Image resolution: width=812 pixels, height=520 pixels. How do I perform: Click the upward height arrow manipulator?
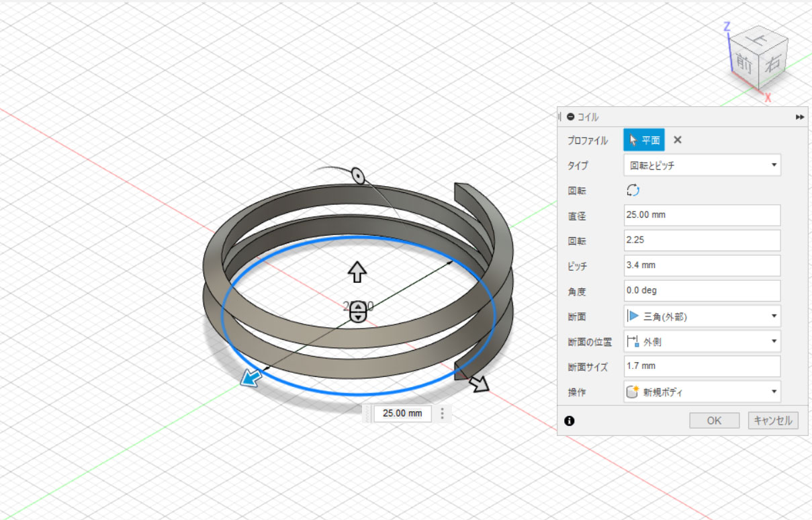coord(357,272)
